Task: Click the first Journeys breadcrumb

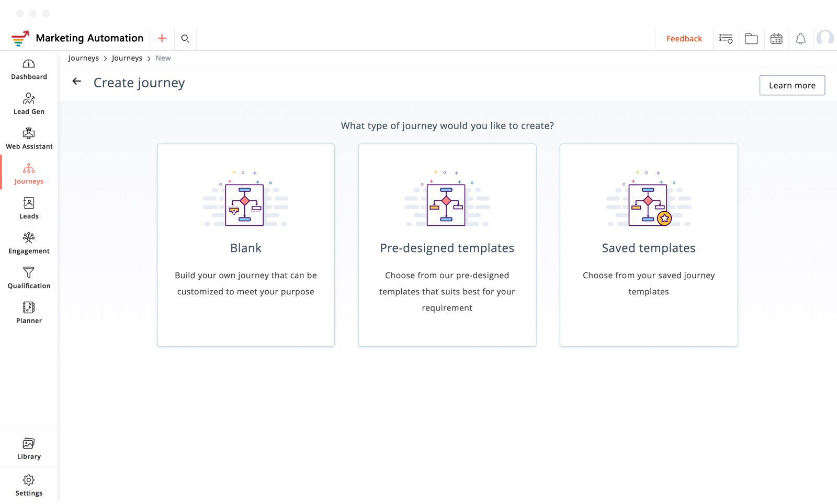Action: [x=83, y=58]
